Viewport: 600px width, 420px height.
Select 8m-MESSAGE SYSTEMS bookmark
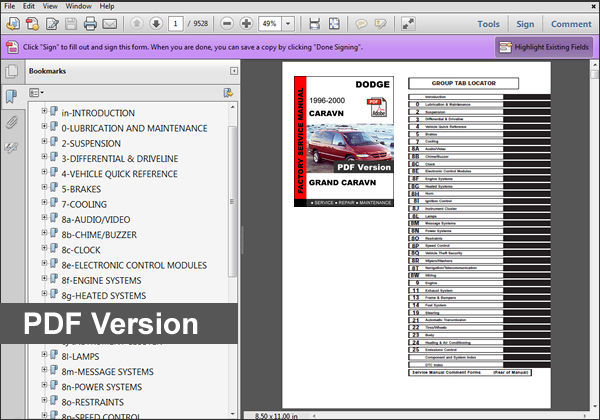[x=108, y=372]
